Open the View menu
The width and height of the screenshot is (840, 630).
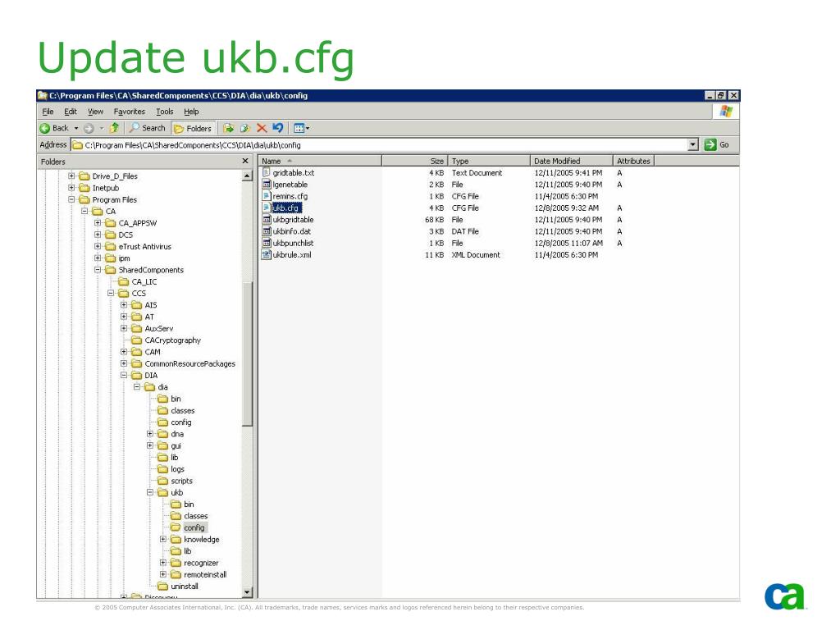95,112
